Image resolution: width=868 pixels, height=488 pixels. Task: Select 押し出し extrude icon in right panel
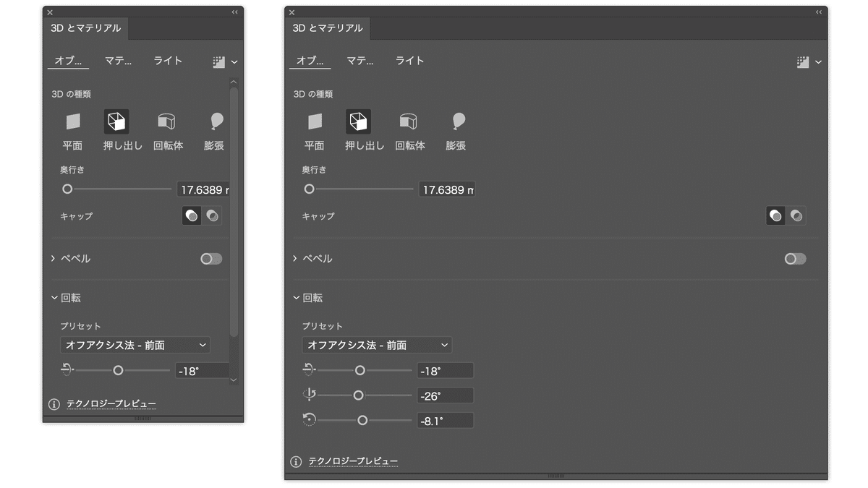tap(358, 121)
